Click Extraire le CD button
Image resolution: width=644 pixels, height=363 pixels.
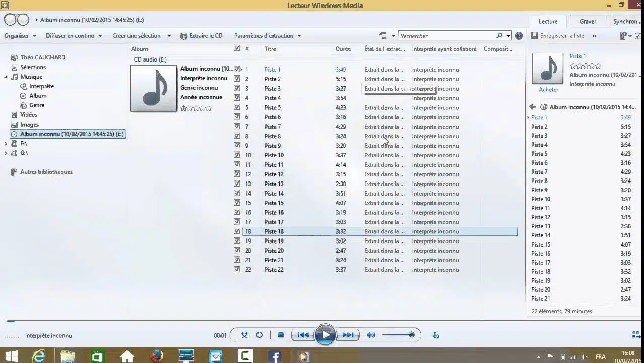pos(201,36)
